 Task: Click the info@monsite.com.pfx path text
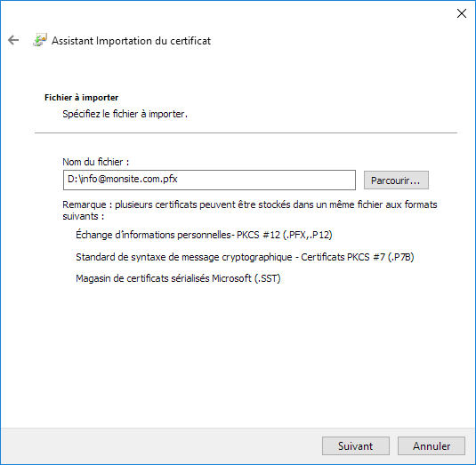(x=123, y=180)
